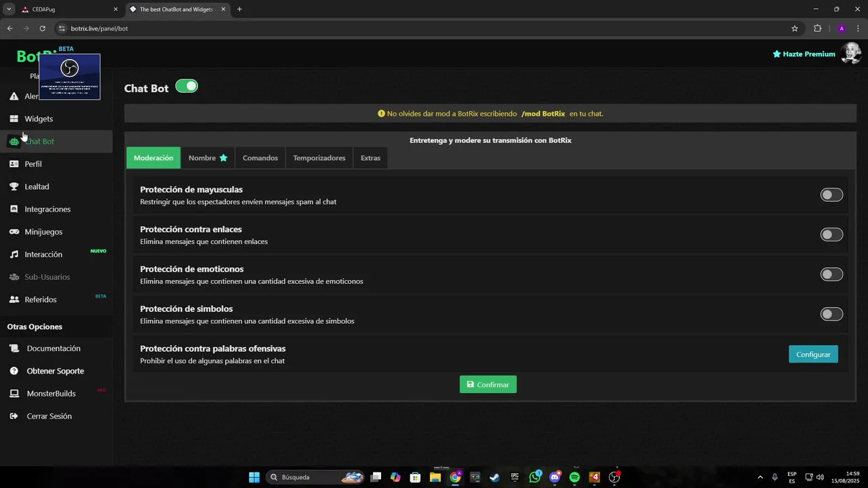Click 'Otras Opciones' section heading
This screenshot has width=868, height=488.
click(x=35, y=327)
